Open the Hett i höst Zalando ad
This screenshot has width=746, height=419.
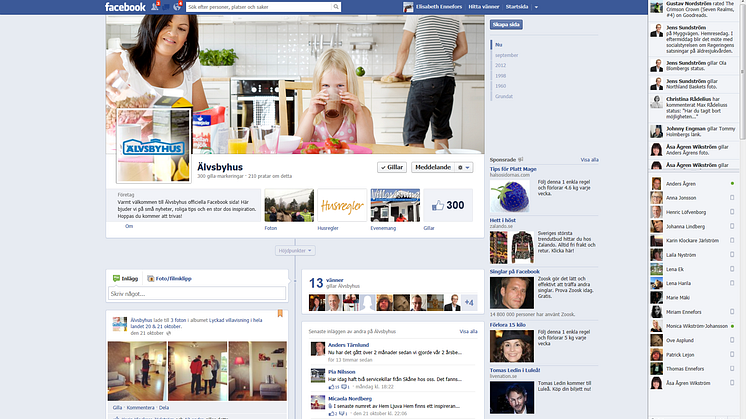(502, 220)
